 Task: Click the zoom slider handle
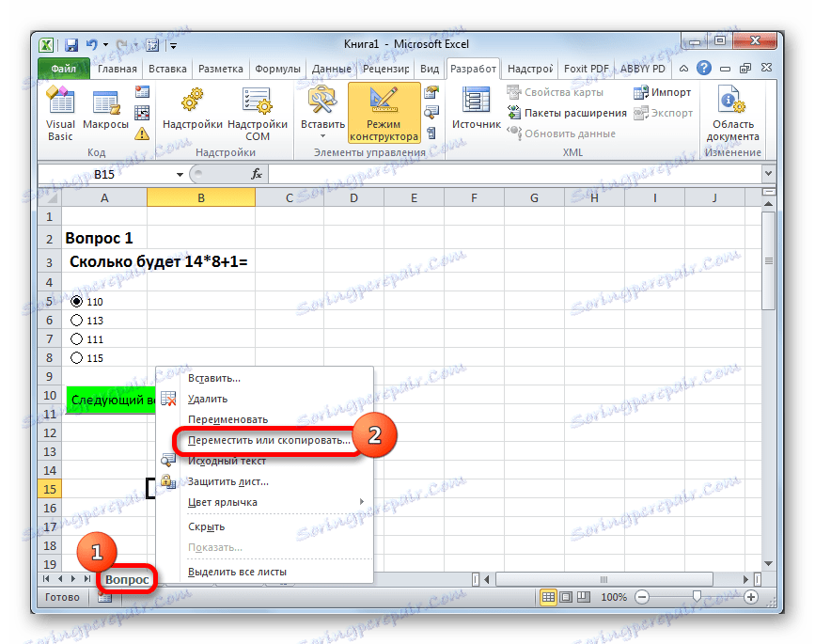697,596
